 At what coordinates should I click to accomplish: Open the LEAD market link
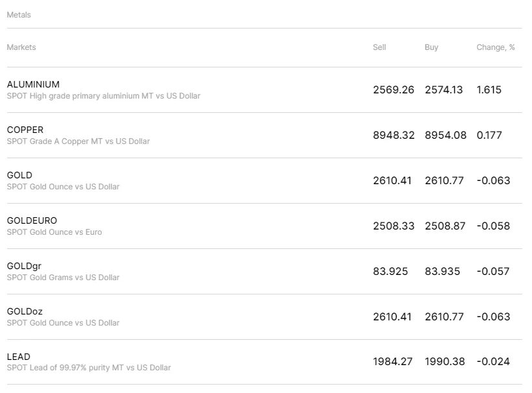(x=19, y=357)
